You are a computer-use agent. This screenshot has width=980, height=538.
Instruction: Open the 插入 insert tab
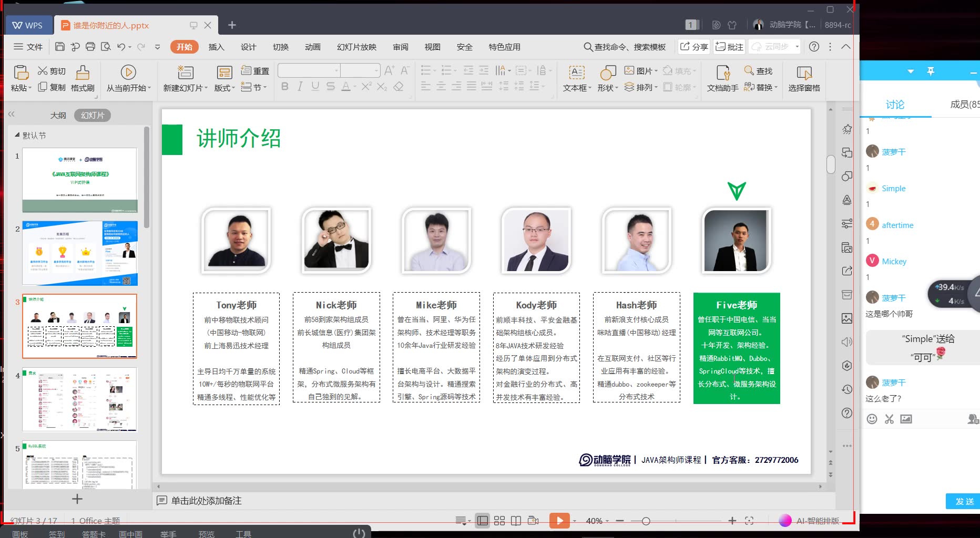click(x=216, y=47)
